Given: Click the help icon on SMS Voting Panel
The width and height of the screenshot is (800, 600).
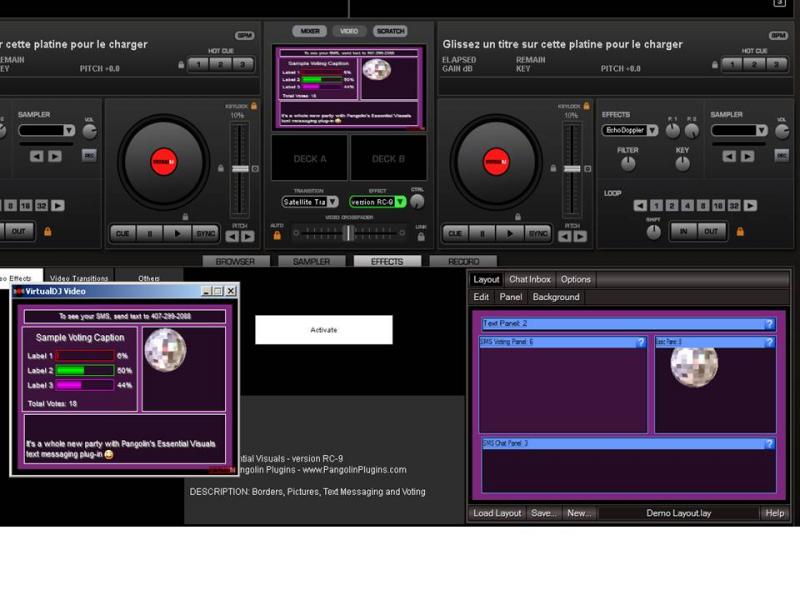Looking at the screenshot, I should 640,343.
